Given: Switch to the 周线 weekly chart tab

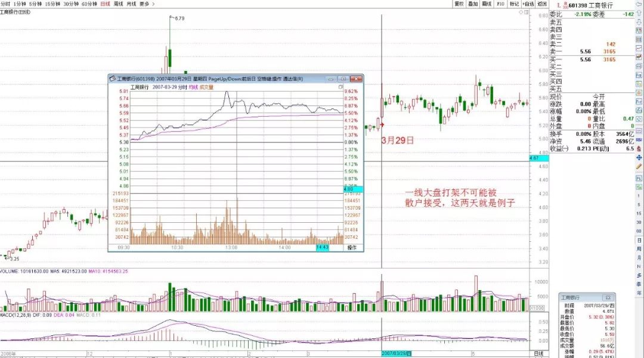Looking at the screenshot, I should pos(118,4).
